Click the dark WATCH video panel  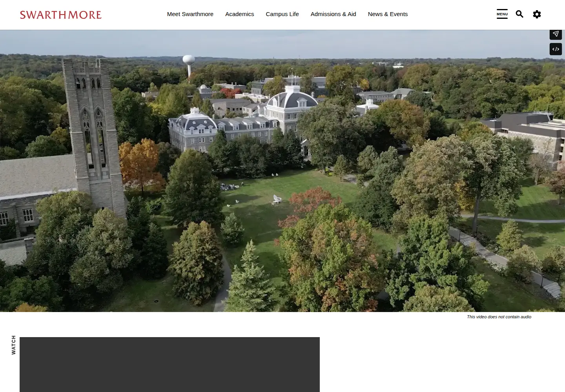tap(169, 365)
